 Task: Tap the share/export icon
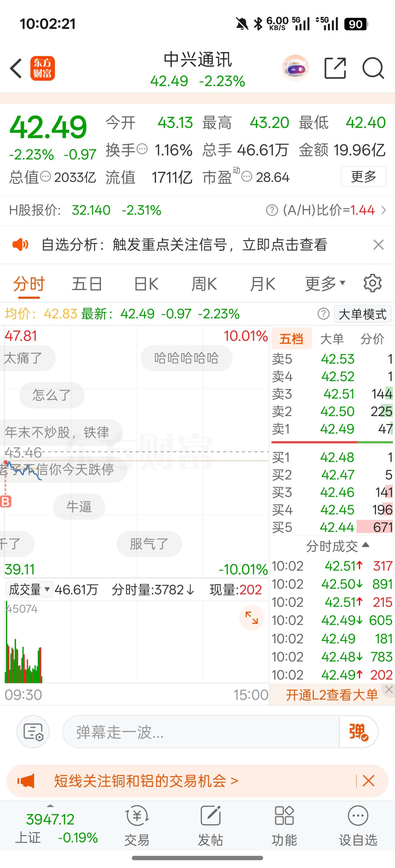[x=335, y=68]
